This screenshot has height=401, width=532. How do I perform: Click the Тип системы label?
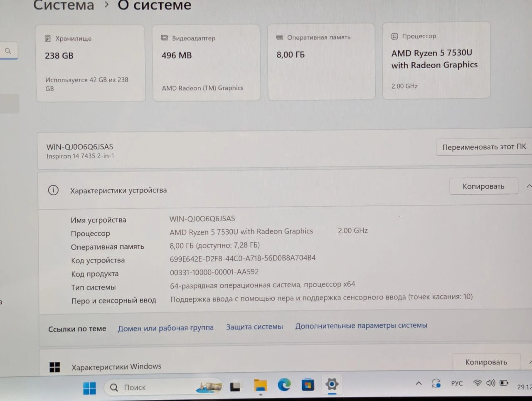tap(94, 287)
